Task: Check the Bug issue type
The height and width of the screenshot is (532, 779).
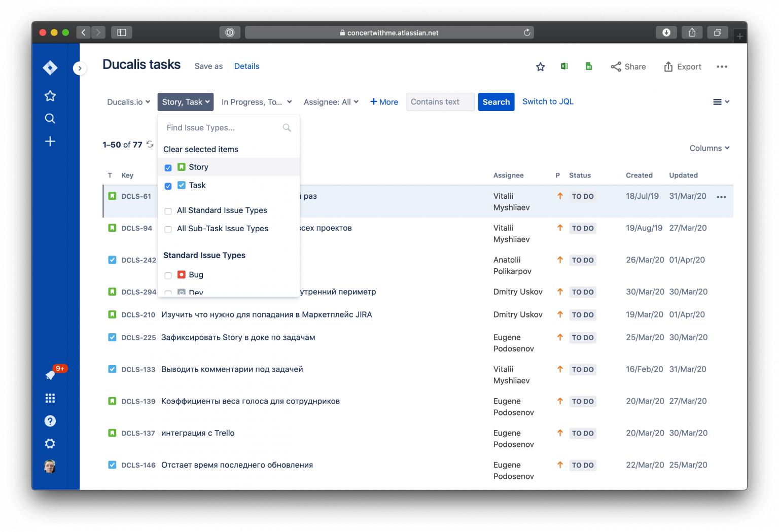Action: (x=168, y=275)
